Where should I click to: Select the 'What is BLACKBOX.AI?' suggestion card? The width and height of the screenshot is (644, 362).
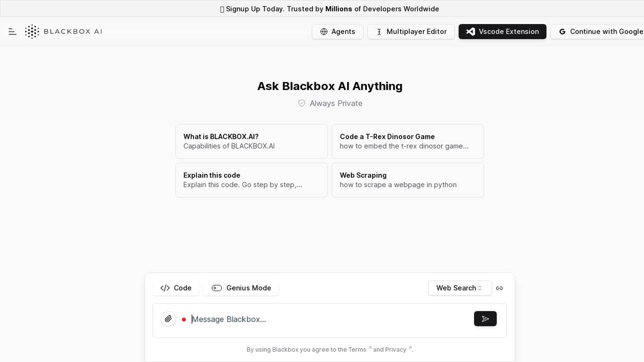coord(251,141)
